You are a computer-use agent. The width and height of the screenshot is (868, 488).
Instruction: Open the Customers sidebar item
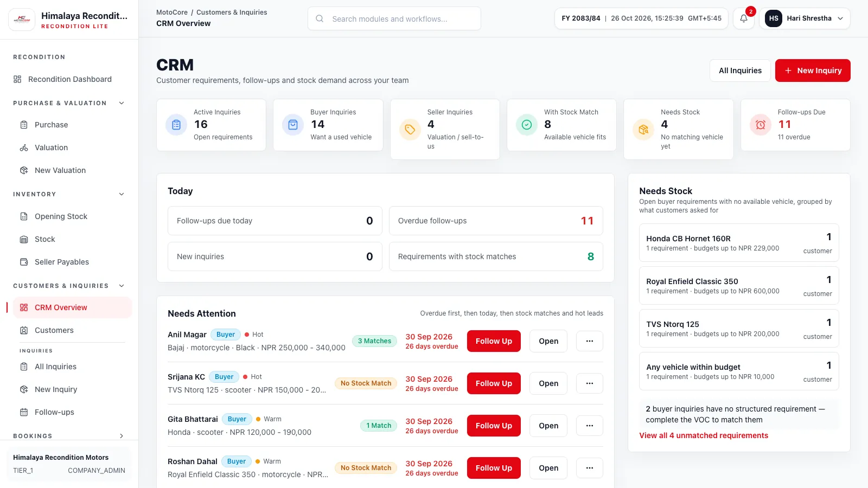click(x=72, y=330)
